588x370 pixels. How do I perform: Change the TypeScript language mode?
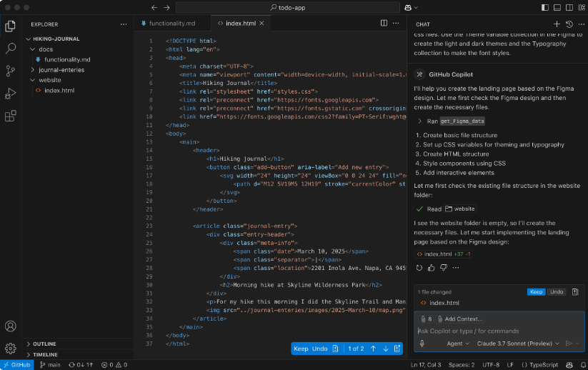click(x=540, y=365)
